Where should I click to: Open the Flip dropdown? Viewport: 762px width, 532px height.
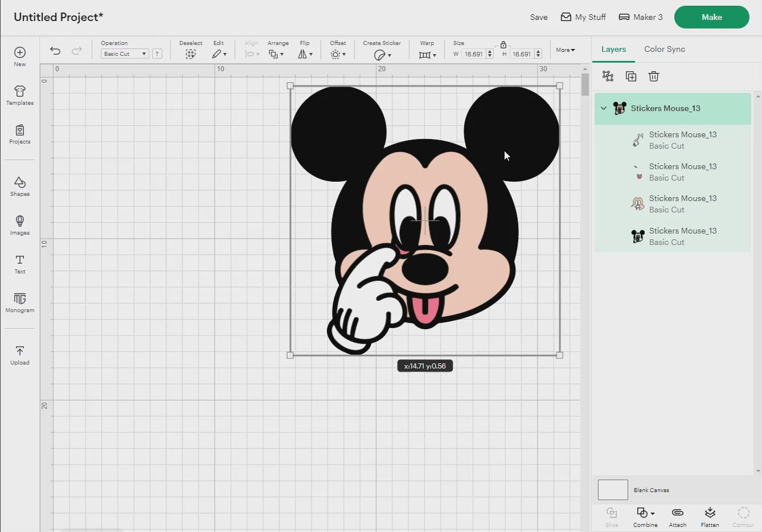pyautogui.click(x=305, y=54)
